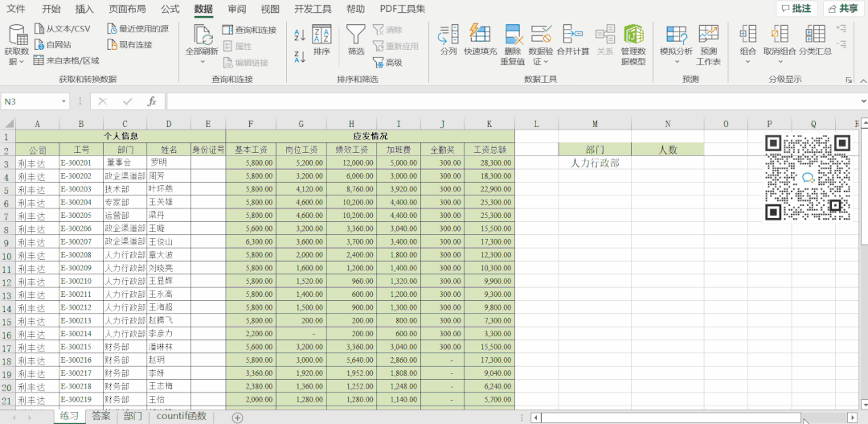868x424 pixels.
Task: Open the 部门 sheet tab
Action: (133, 416)
